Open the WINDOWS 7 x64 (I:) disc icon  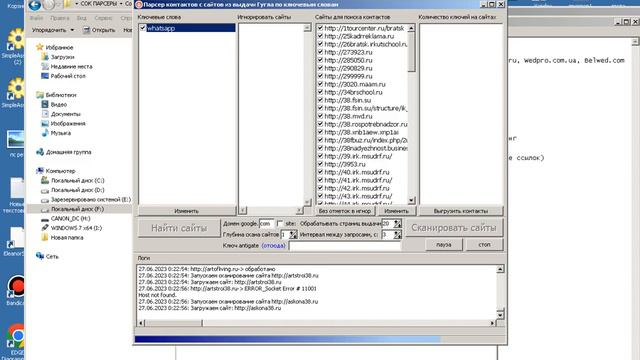45,228
